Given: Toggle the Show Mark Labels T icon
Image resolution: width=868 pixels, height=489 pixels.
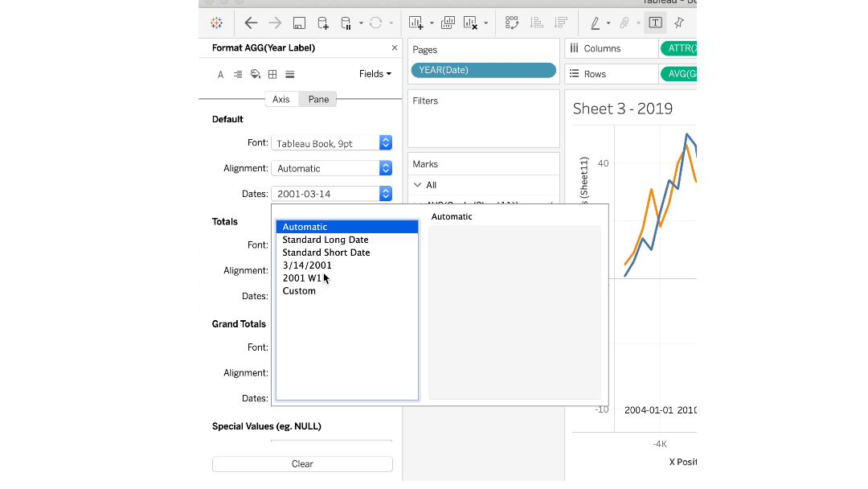Looking at the screenshot, I should pos(656,23).
